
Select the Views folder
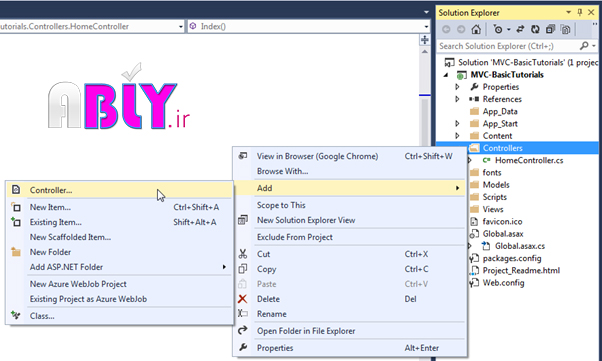point(493,209)
